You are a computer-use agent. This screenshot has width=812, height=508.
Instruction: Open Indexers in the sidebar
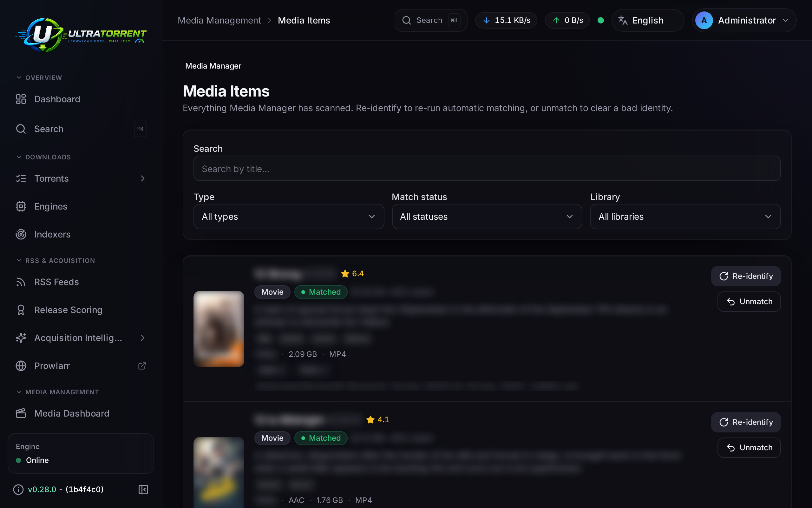tap(81, 234)
